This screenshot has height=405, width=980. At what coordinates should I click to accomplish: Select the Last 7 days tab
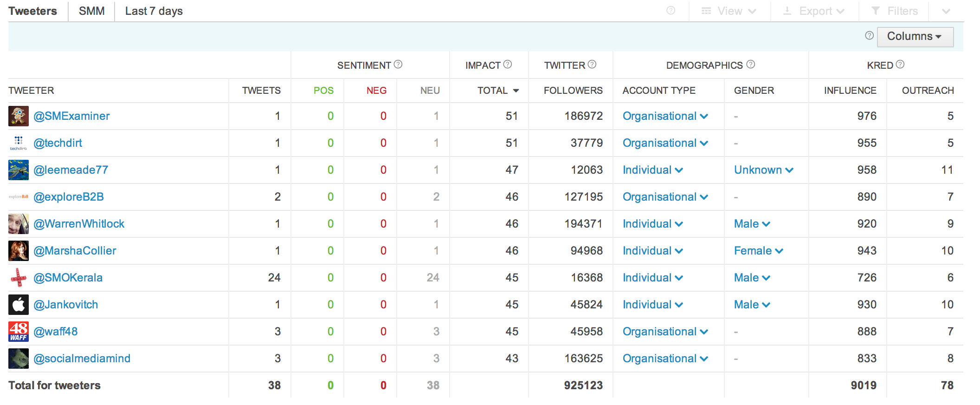click(154, 11)
